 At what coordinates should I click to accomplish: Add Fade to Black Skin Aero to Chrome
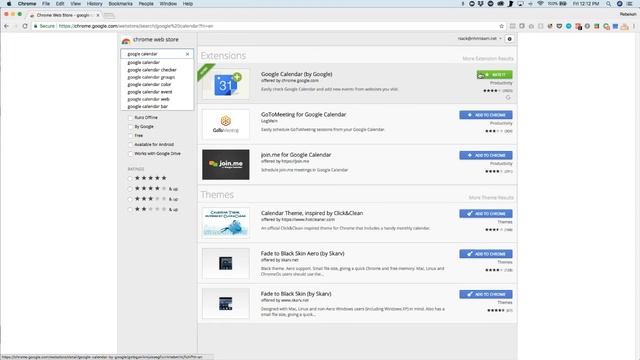pos(486,254)
